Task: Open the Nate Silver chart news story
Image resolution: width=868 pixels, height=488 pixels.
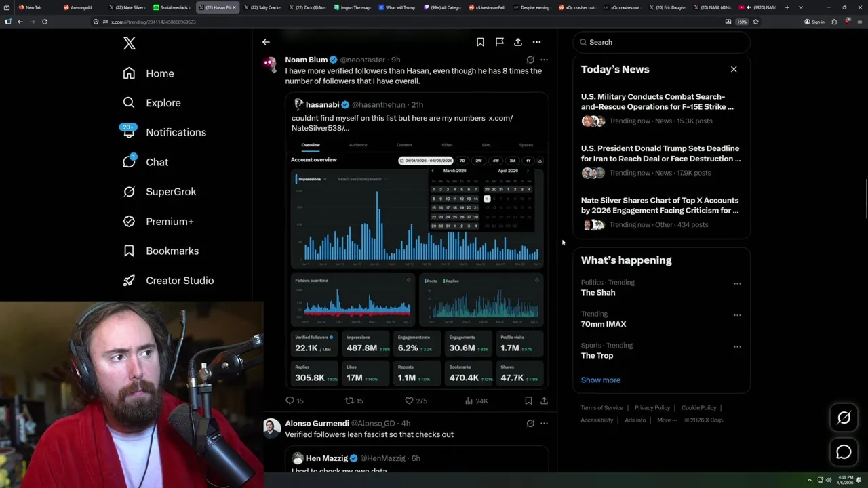Action: [661, 213]
